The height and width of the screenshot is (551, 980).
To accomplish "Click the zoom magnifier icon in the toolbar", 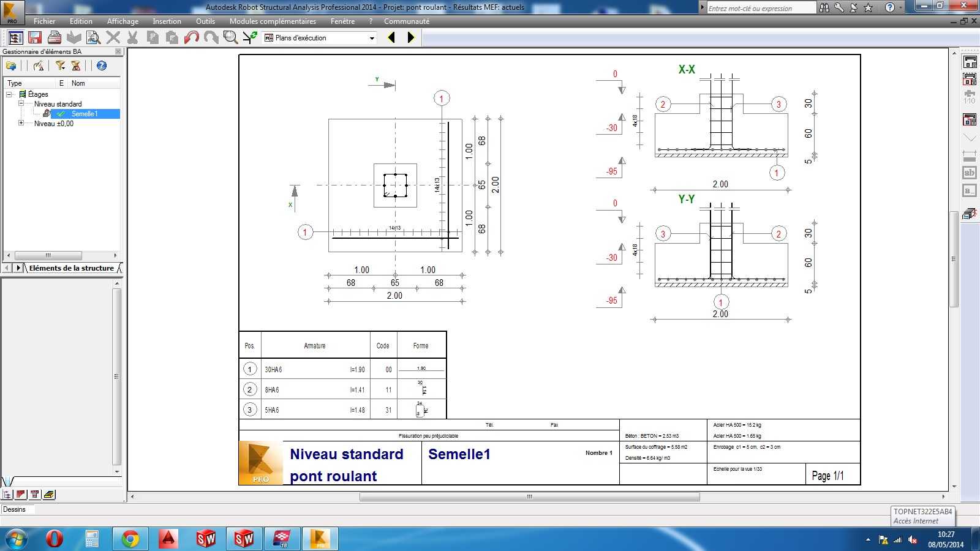I will (230, 38).
